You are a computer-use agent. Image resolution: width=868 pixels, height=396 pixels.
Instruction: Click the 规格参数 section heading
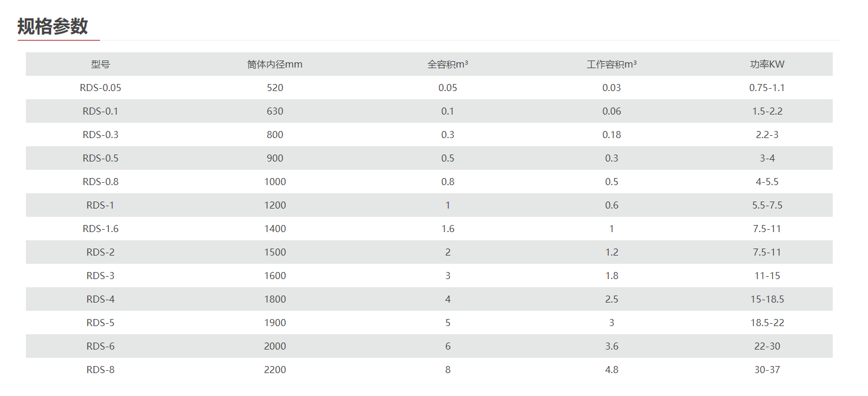click(53, 26)
